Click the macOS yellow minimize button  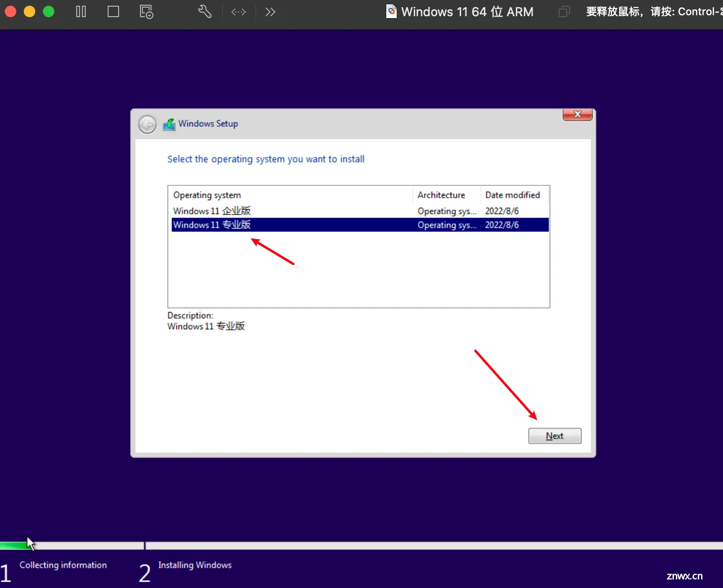coord(30,11)
